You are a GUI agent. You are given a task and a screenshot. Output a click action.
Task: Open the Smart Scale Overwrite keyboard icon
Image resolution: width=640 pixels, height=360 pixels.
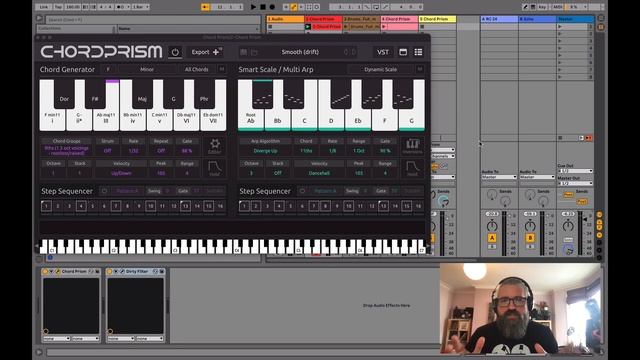pos(412,146)
